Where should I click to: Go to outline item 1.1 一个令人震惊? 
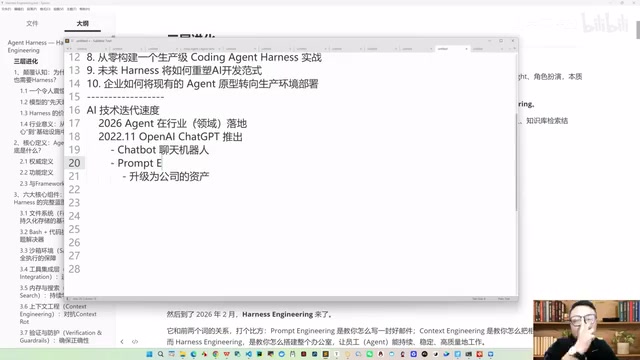tap(42, 91)
